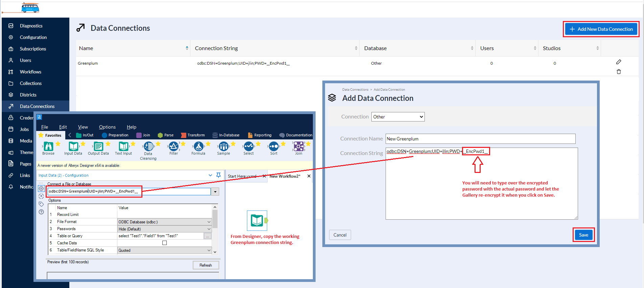Toggle the Cache Data checkbox
The height and width of the screenshot is (288, 644).
(164, 243)
